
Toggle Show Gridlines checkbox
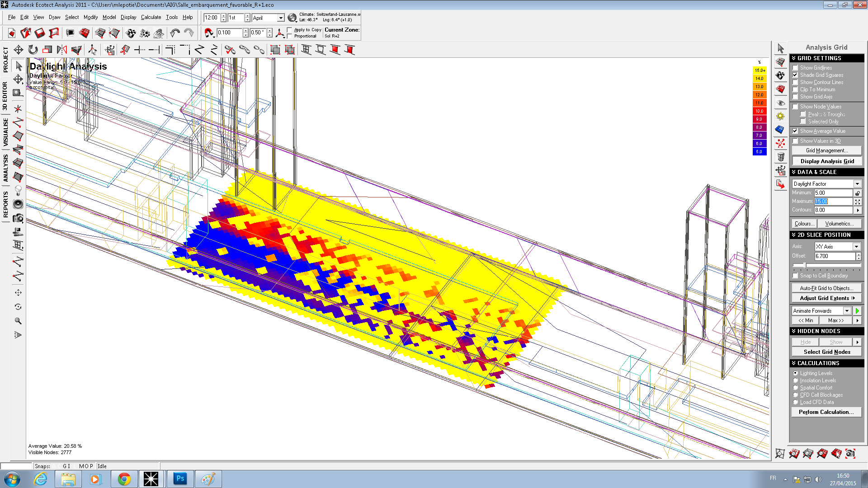tap(795, 67)
